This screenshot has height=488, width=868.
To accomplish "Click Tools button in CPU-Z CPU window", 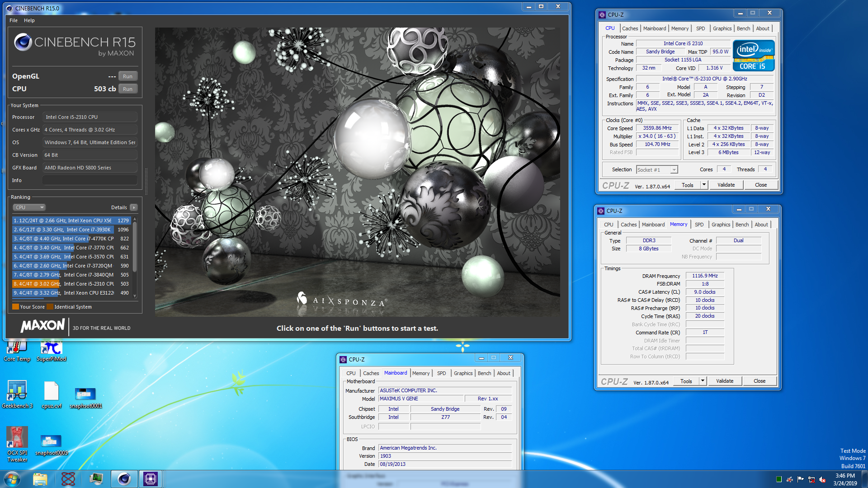I will point(688,185).
